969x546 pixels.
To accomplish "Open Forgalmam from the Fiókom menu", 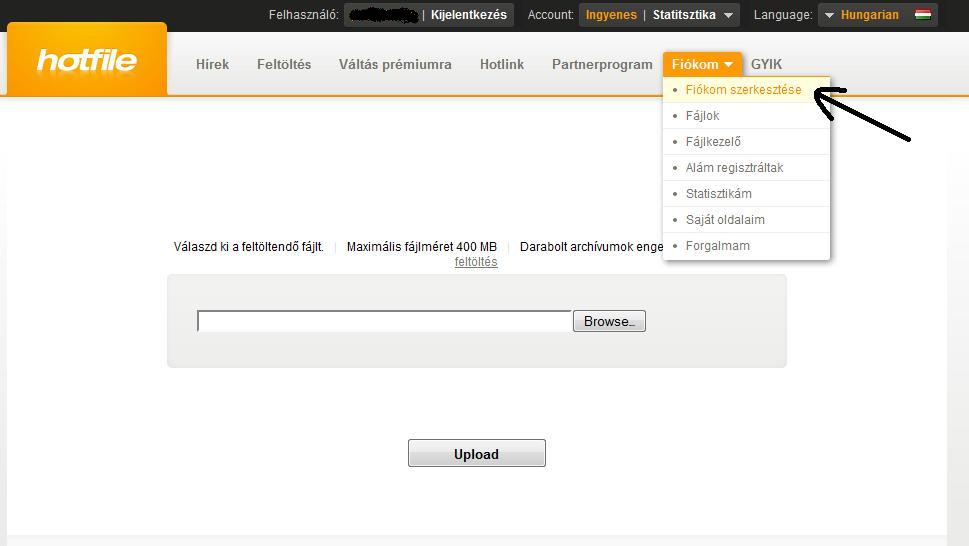I will [746, 246].
